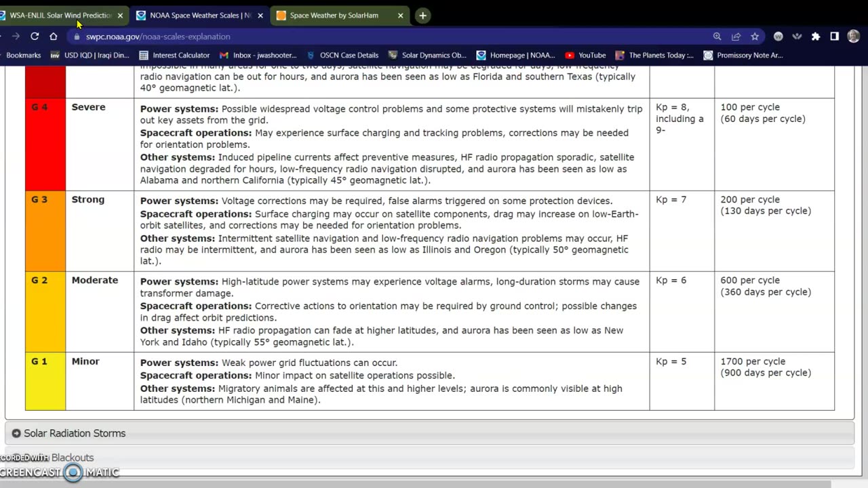The height and width of the screenshot is (488, 868).
Task: Reload the current page
Action: (x=35, y=36)
